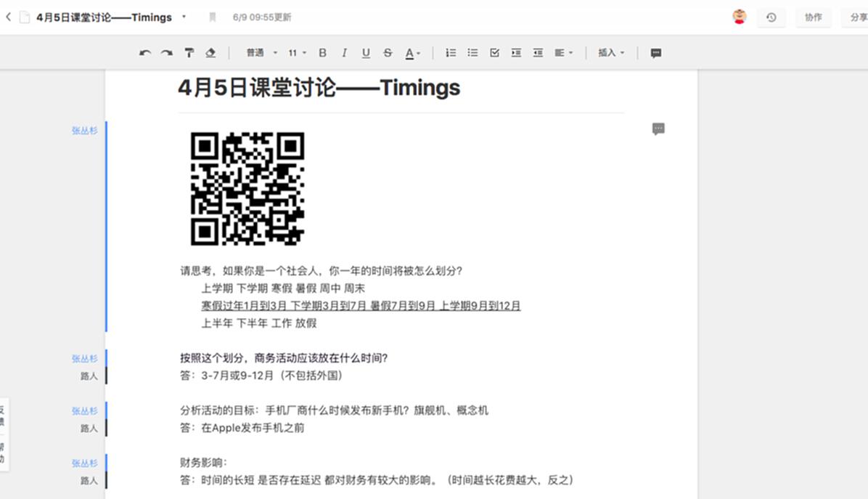Click the line 分析活动的目标：手机厂商
Image resolution: width=868 pixels, height=499 pixels.
coord(334,410)
